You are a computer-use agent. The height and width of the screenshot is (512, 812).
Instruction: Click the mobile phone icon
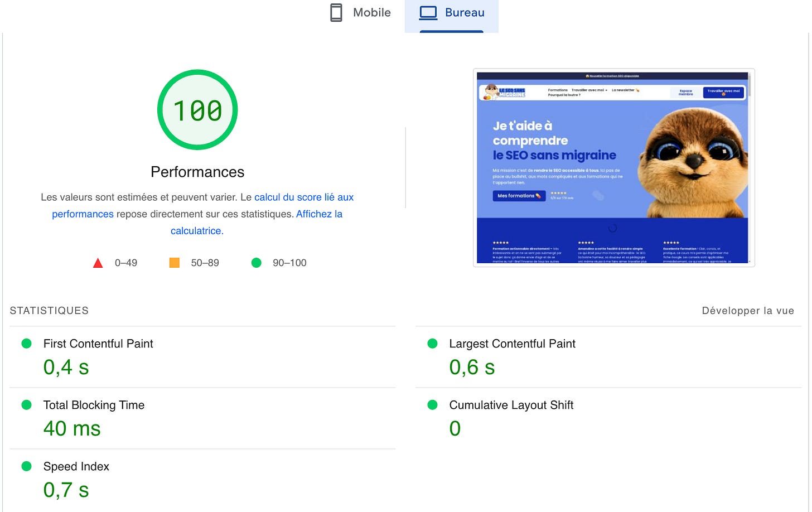(336, 13)
